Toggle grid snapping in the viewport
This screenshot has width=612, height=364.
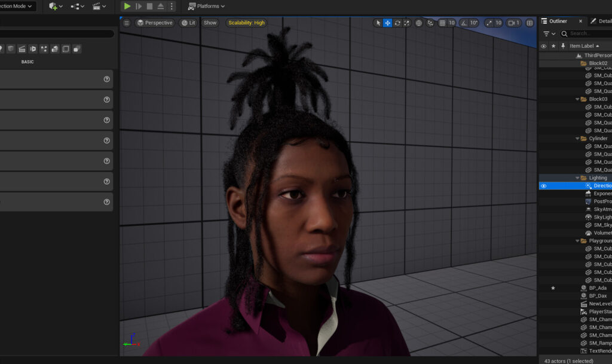pyautogui.click(x=442, y=22)
